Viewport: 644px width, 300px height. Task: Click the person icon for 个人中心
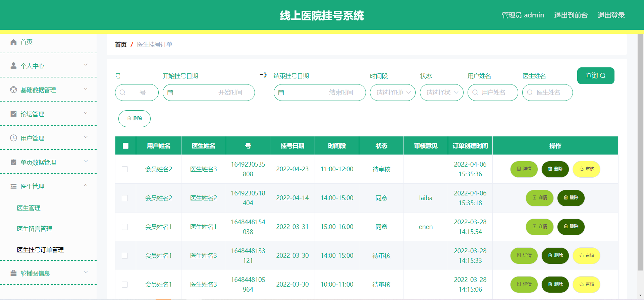[13, 66]
